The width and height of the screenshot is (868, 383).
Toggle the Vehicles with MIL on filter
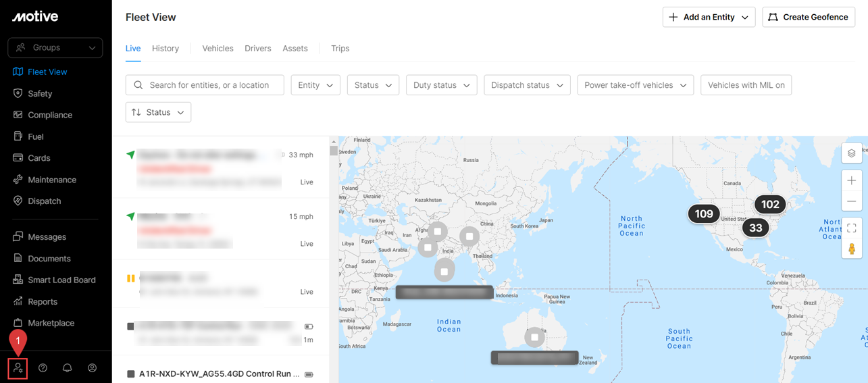(746, 85)
